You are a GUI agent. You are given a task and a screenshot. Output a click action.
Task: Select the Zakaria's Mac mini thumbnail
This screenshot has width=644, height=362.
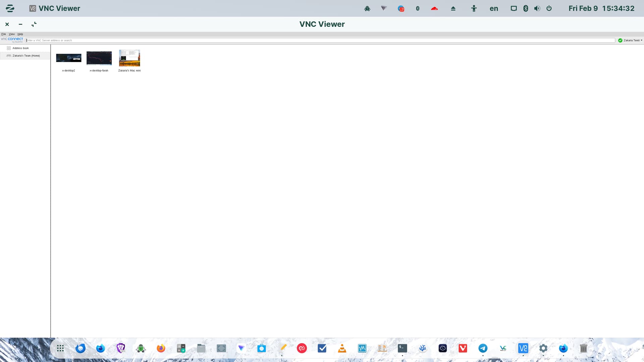pos(129,58)
